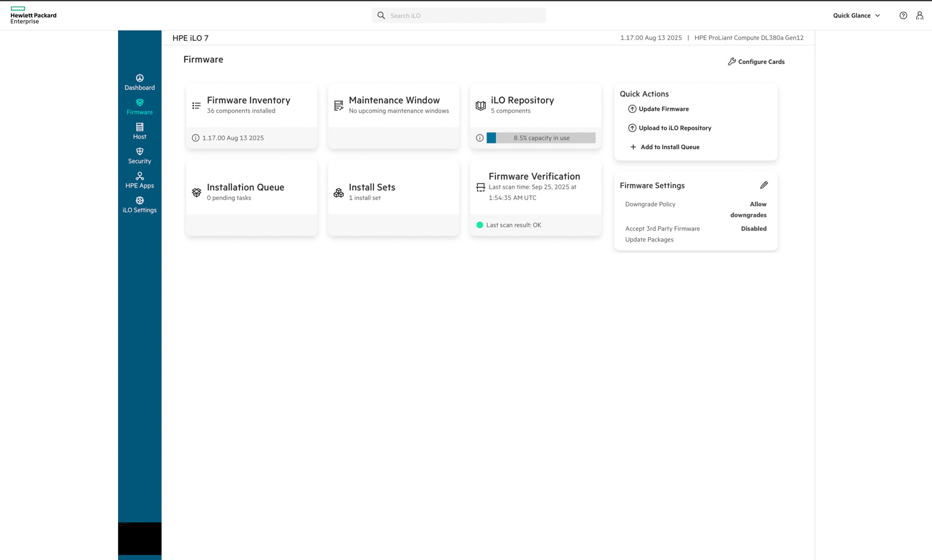Click Update Firmware quick action
This screenshot has height=560, width=932.
pyautogui.click(x=663, y=109)
